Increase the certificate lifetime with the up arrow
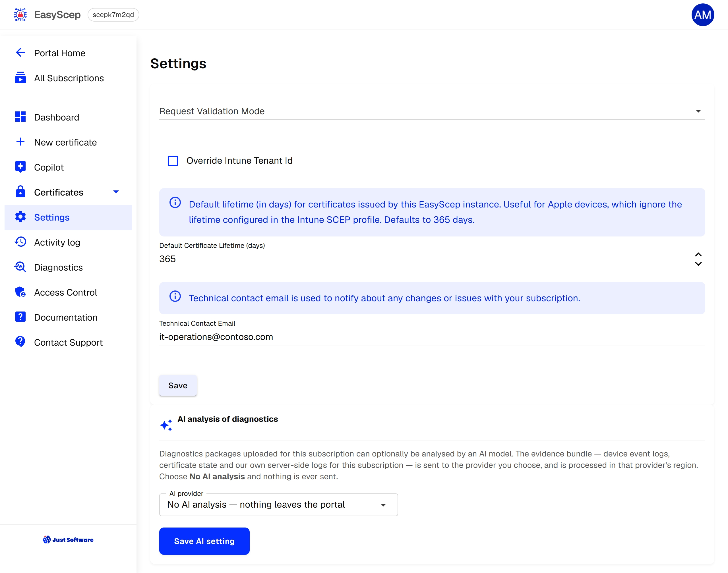This screenshot has width=728, height=573. tap(698, 255)
